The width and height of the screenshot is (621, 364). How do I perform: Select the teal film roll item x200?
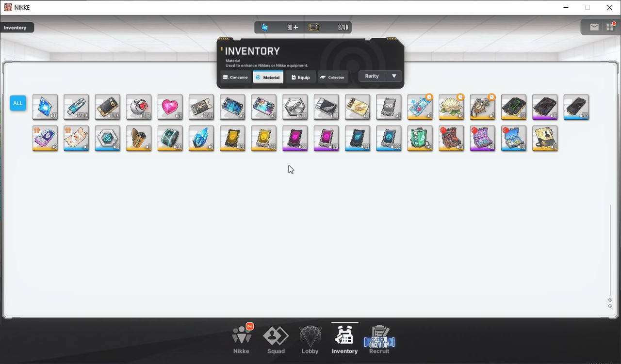click(170, 138)
